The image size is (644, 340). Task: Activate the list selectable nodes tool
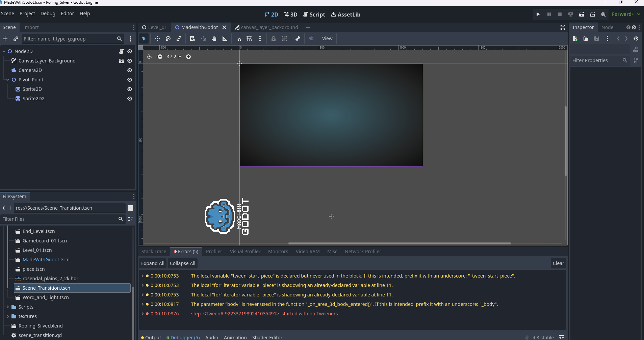pyautogui.click(x=192, y=38)
